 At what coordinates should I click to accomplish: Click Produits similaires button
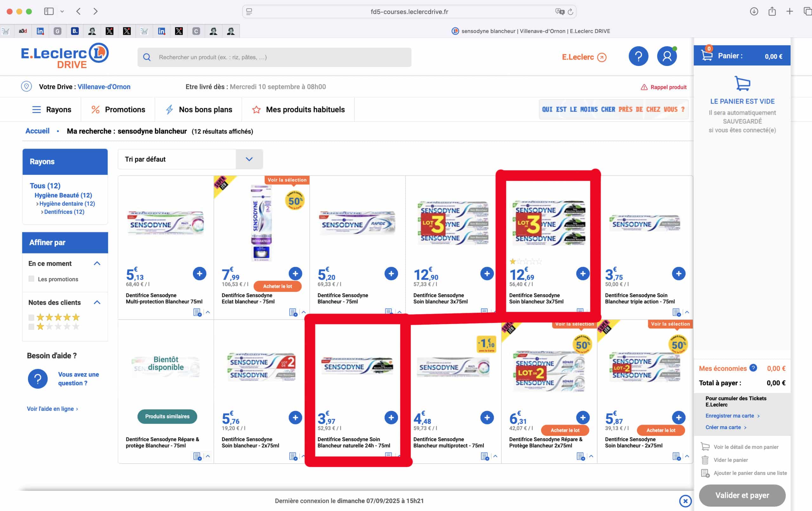click(x=167, y=416)
